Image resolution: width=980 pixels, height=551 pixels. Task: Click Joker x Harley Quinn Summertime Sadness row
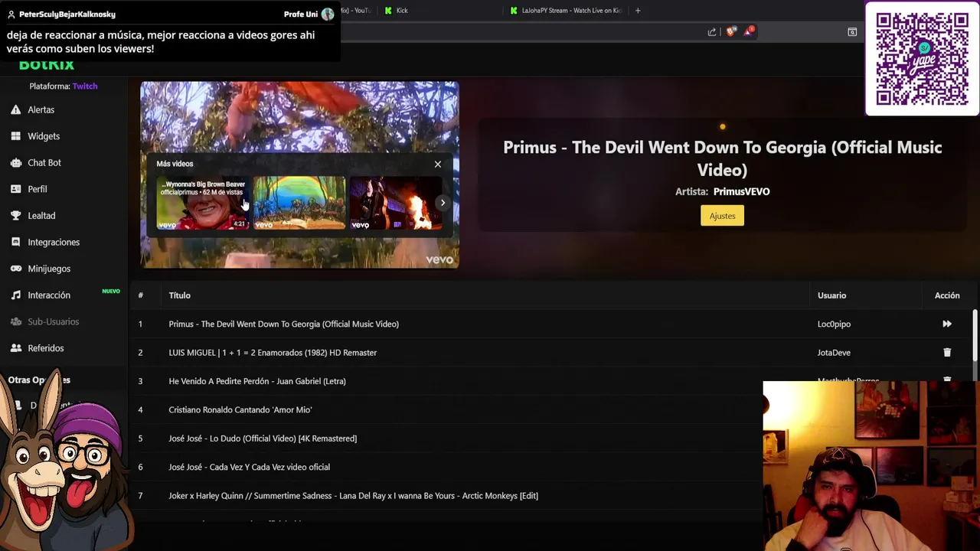tap(353, 496)
